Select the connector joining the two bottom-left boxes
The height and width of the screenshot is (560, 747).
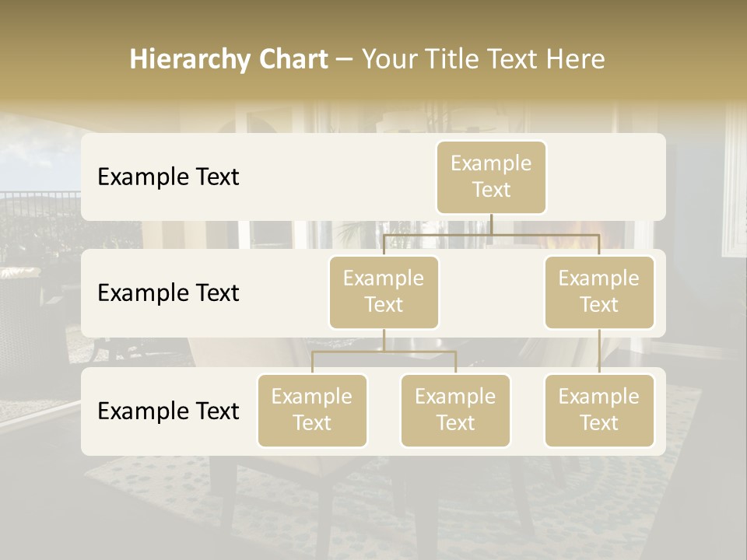[x=384, y=352]
